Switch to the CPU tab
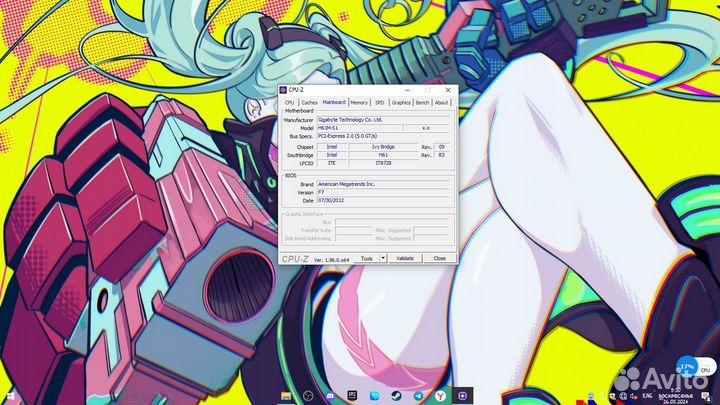The width and height of the screenshot is (720, 405). point(289,102)
